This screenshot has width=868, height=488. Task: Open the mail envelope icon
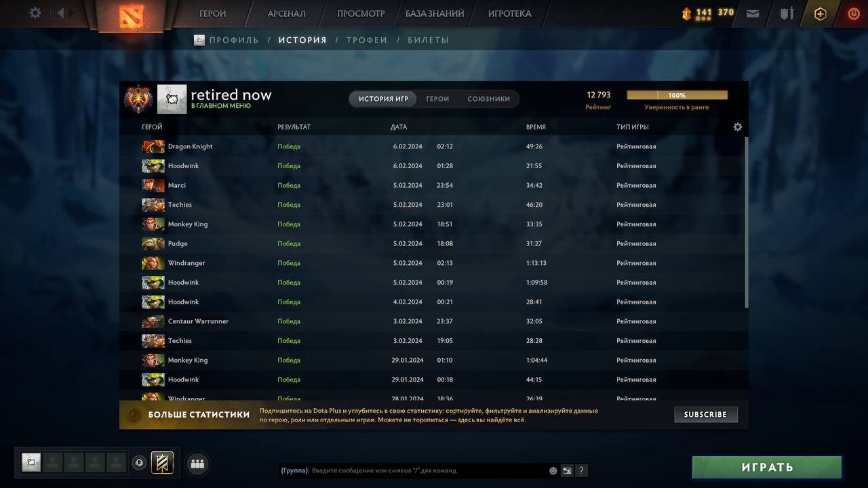coord(753,13)
